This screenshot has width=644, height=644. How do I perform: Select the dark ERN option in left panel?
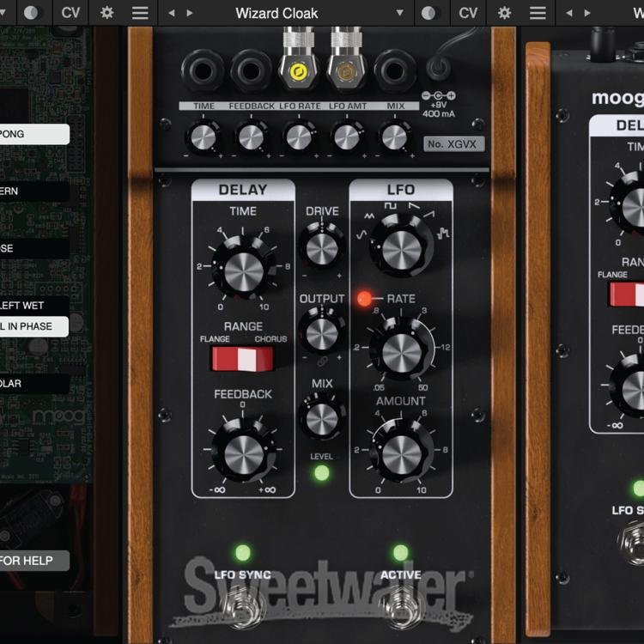click(34, 191)
